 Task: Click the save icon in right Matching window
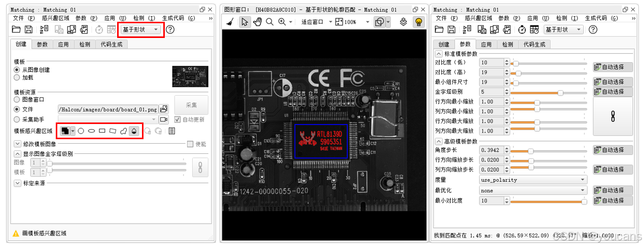(452, 29)
